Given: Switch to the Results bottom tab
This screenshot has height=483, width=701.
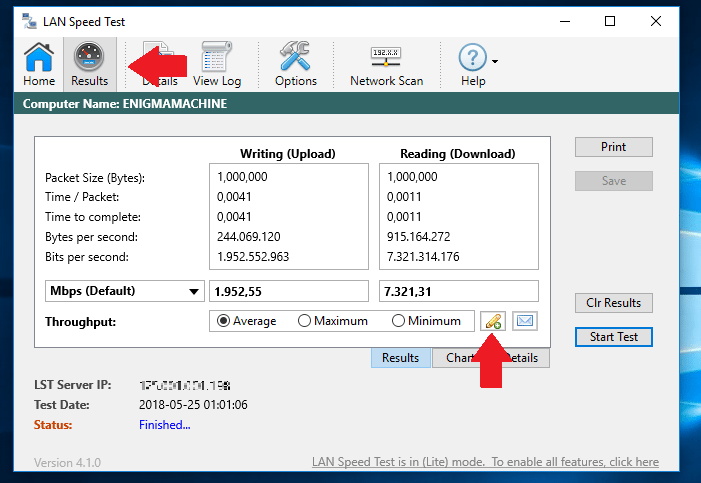Looking at the screenshot, I should [x=401, y=358].
